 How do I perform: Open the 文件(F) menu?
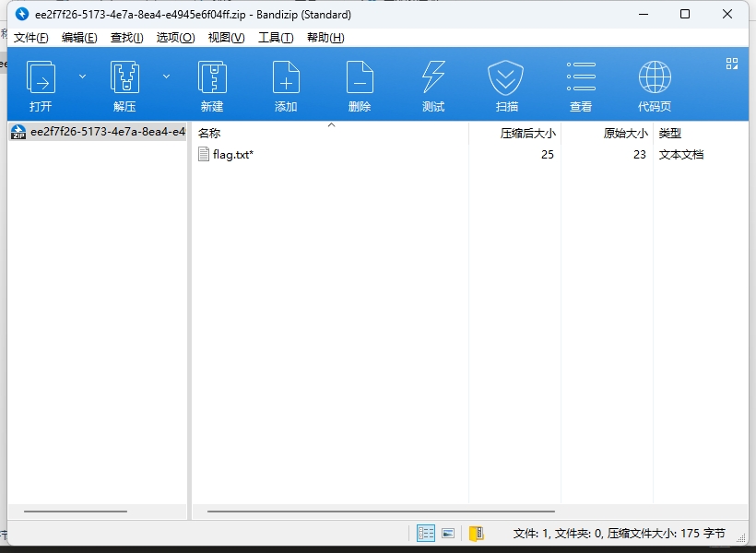click(30, 38)
